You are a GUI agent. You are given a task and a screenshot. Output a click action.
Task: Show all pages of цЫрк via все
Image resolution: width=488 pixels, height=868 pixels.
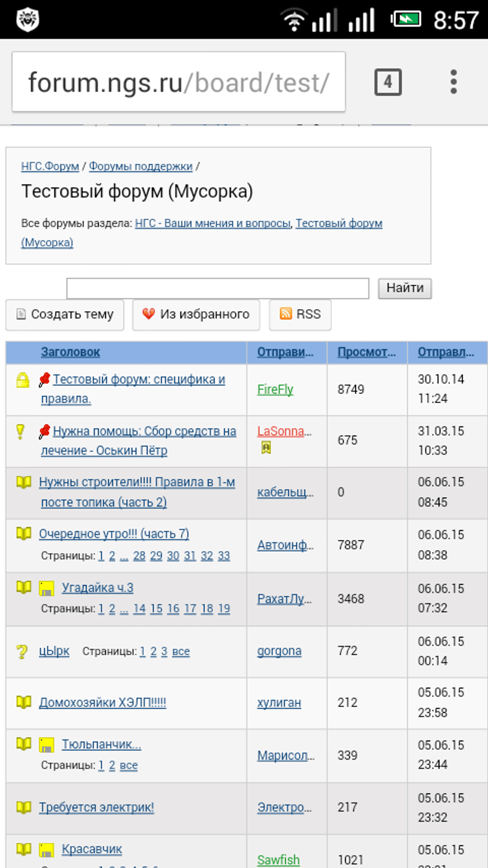pyautogui.click(x=181, y=651)
